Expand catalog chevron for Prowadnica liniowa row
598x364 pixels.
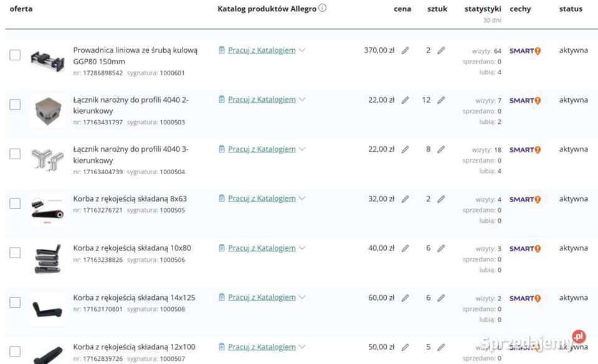point(302,50)
